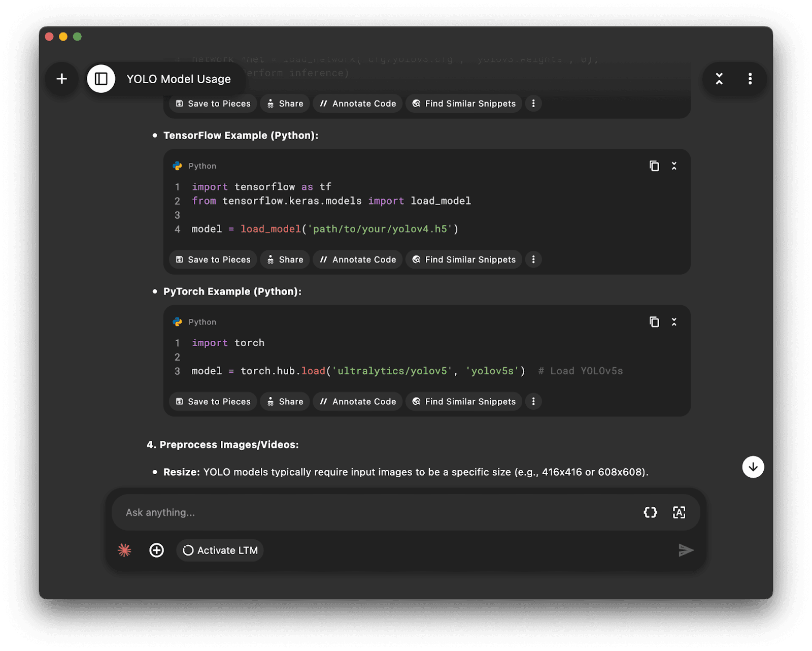The width and height of the screenshot is (812, 651).
Task: Collapse the PyTorch code block
Action: 674,322
